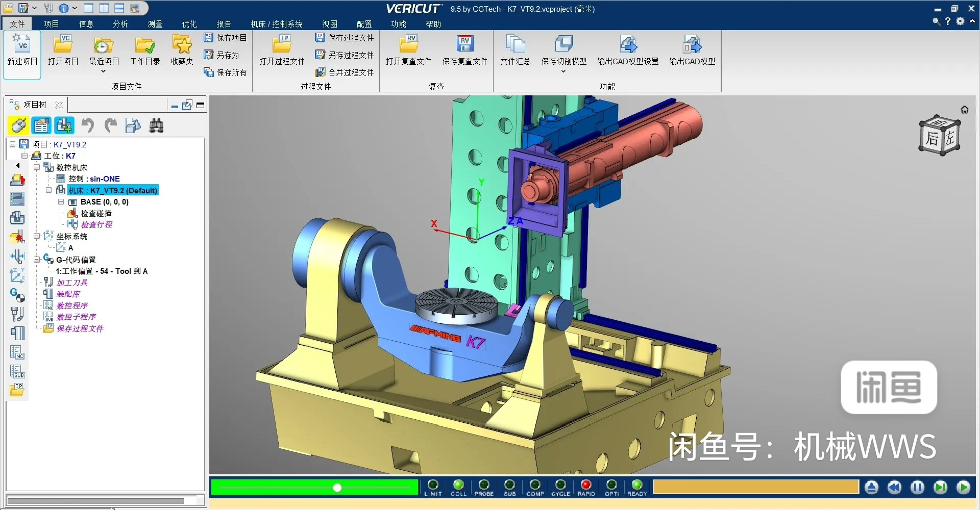The height and width of the screenshot is (510, 980).
Task: Collapse the 坐标系统 tree branch
Action: click(36, 236)
